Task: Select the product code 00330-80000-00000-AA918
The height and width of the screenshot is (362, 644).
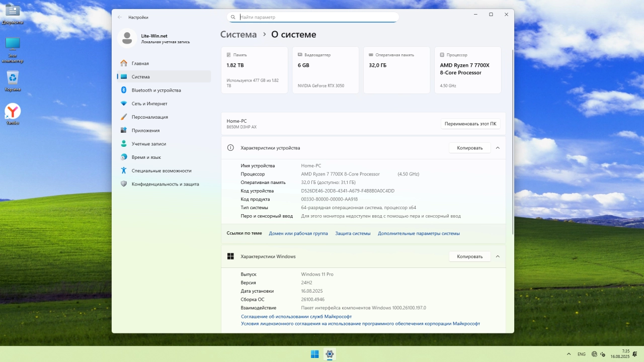Action: point(329,199)
